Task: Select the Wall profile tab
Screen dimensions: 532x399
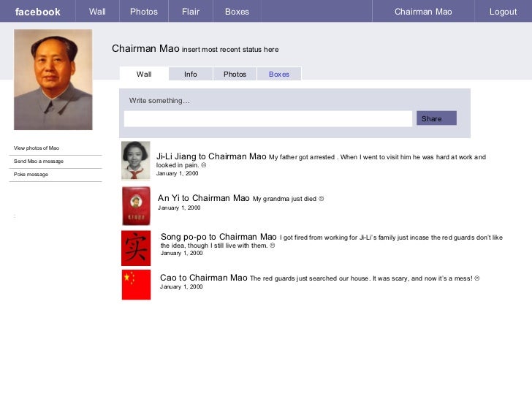Action: coord(144,74)
